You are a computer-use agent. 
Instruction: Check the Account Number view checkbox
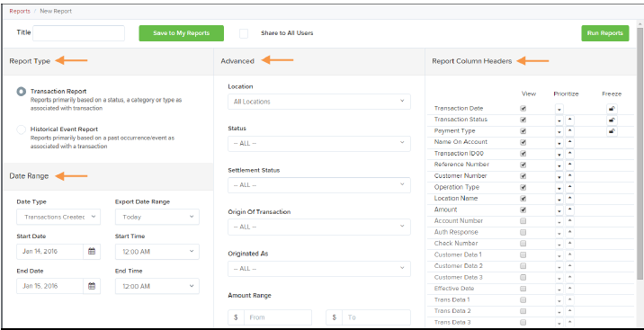click(x=523, y=221)
